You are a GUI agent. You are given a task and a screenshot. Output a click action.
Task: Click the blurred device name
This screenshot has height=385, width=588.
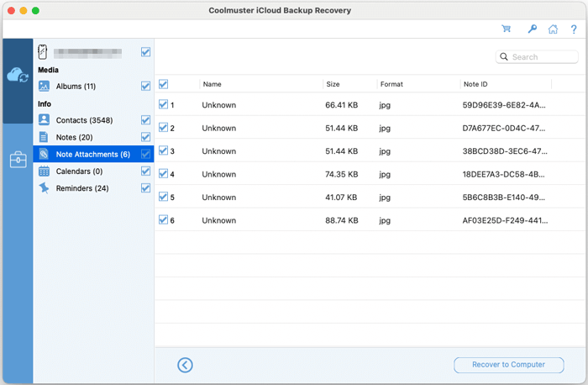point(87,53)
